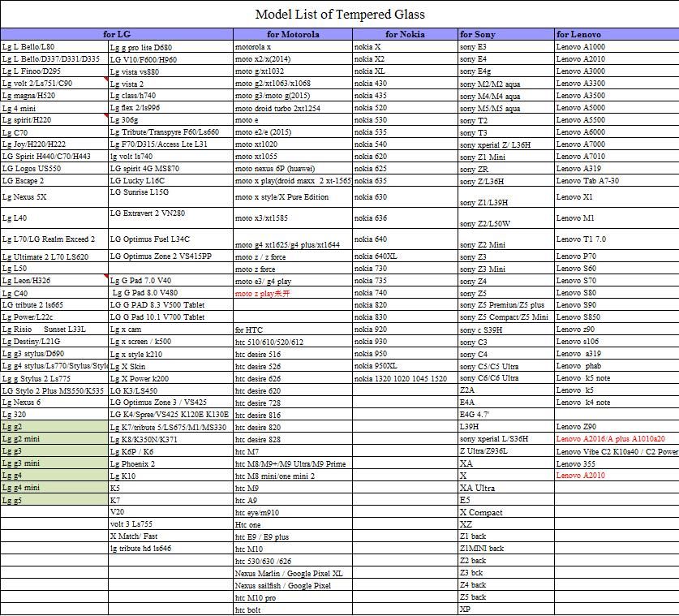The width and height of the screenshot is (679, 616).
Task: Select cell 'Lg G Pad 7.0 V40'
Action: [170, 280]
